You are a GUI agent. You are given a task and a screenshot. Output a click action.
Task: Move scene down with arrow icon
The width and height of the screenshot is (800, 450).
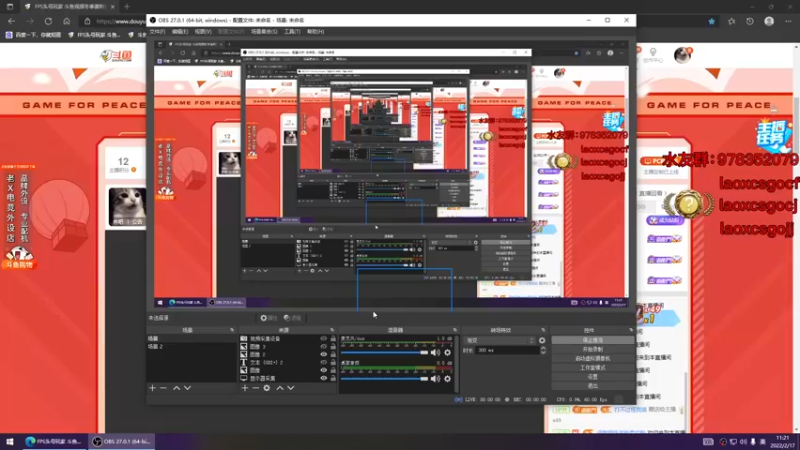click(x=188, y=388)
